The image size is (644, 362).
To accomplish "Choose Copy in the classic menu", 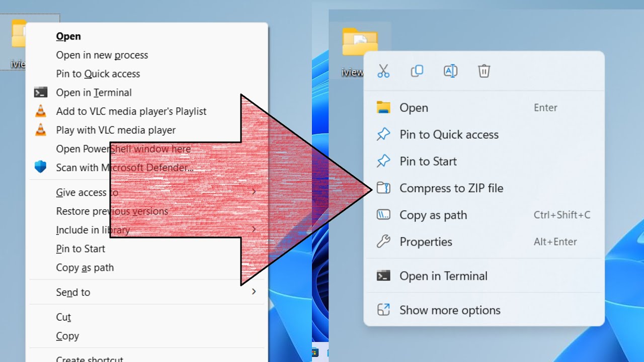I will (67, 336).
